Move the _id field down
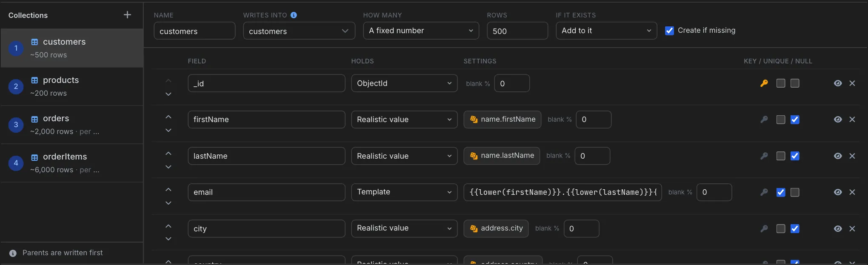The height and width of the screenshot is (265, 868). pos(168,94)
